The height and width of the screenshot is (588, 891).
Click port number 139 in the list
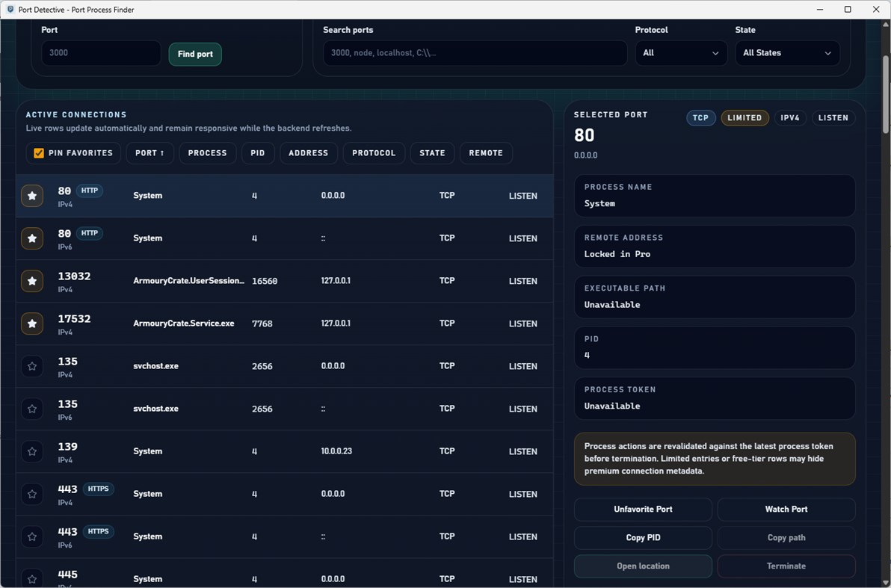click(x=67, y=447)
